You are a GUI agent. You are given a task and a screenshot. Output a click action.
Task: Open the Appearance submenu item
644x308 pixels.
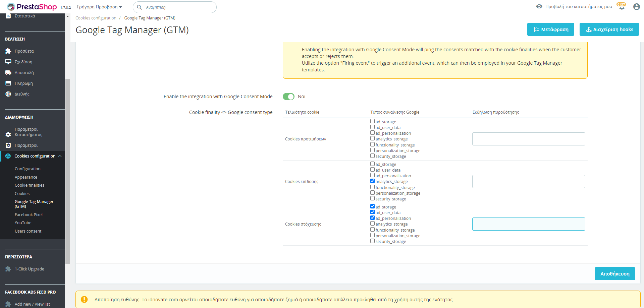pyautogui.click(x=26, y=177)
